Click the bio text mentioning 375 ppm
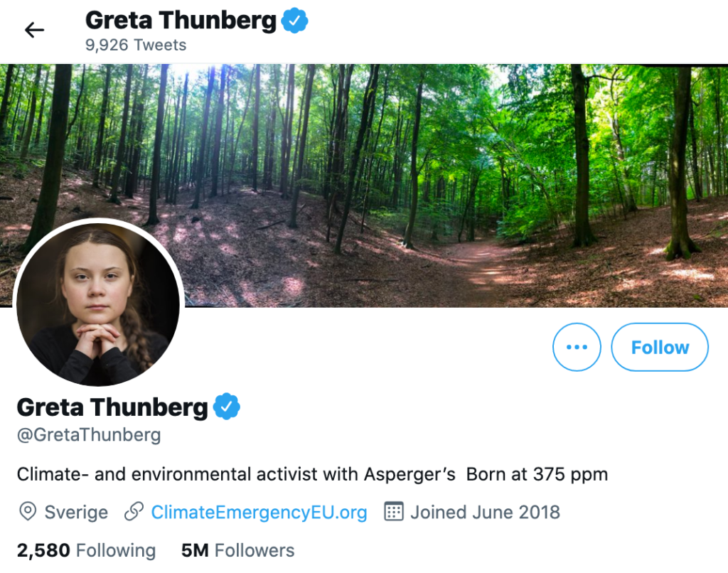Image resolution: width=728 pixels, height=573 pixels. [x=312, y=474]
